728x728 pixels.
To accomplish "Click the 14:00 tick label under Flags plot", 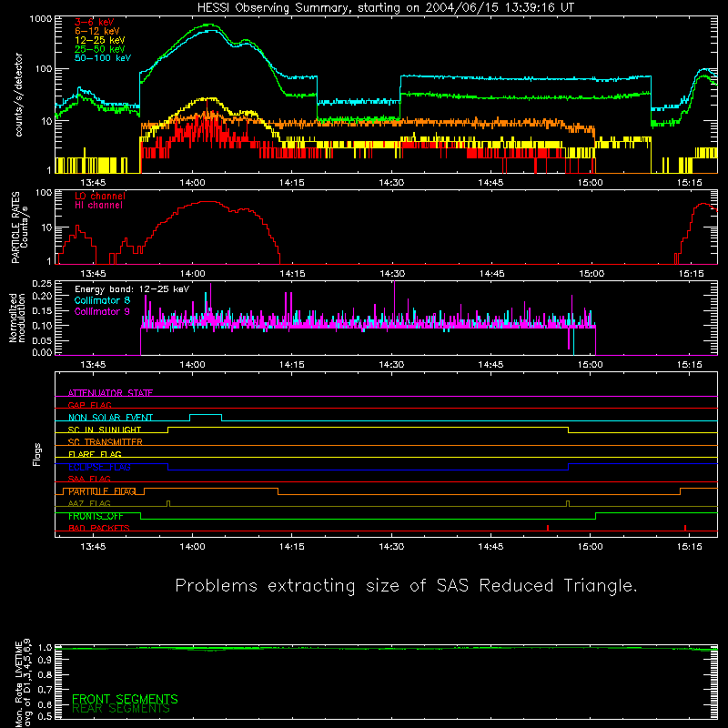I will (192, 547).
